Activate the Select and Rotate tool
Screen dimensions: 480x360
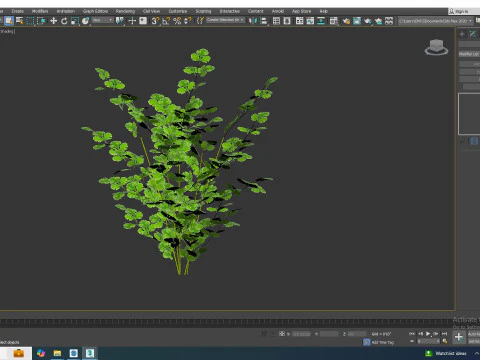(x=64, y=21)
